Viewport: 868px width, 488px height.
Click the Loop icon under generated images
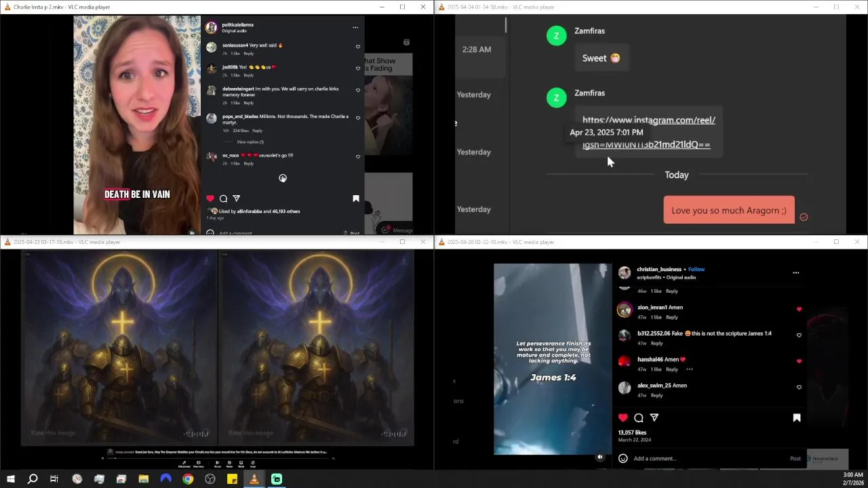tap(253, 464)
